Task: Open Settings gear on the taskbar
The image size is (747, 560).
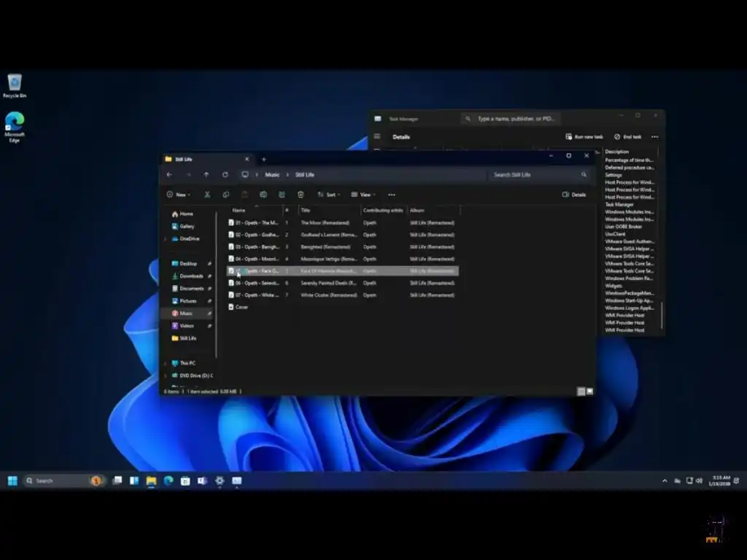Action: click(220, 481)
